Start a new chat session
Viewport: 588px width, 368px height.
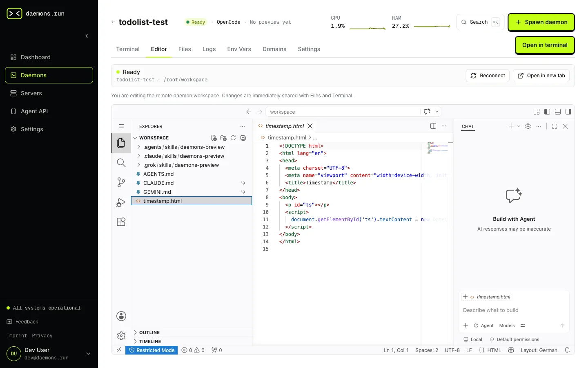tap(512, 126)
